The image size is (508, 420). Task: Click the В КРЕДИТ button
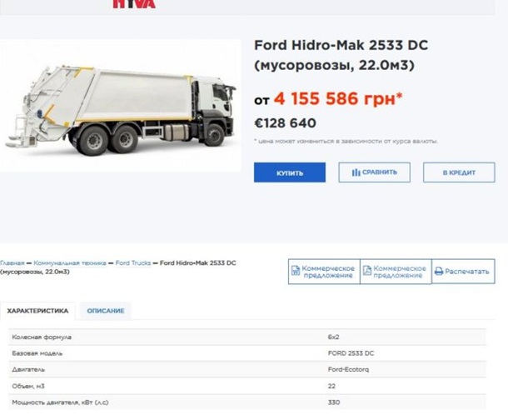457,172
